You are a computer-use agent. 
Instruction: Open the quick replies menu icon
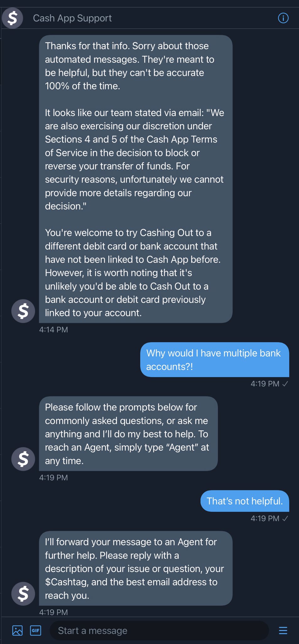[x=283, y=630]
